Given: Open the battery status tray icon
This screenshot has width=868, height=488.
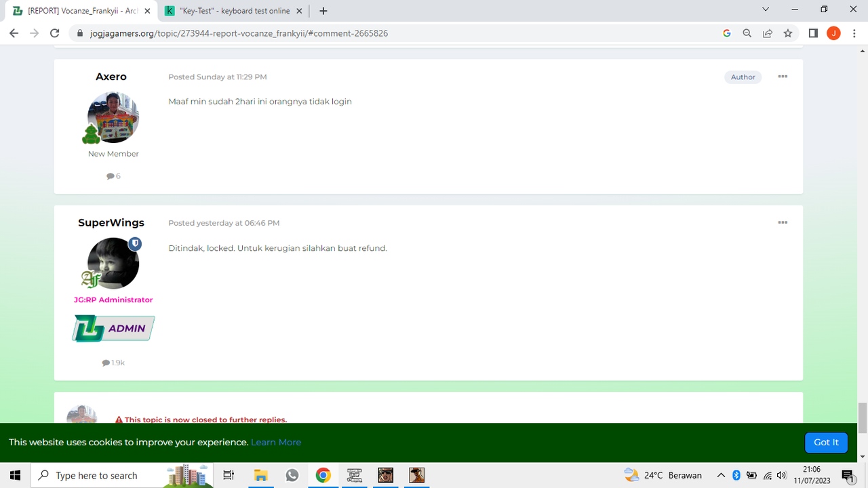Looking at the screenshot, I should 752,475.
